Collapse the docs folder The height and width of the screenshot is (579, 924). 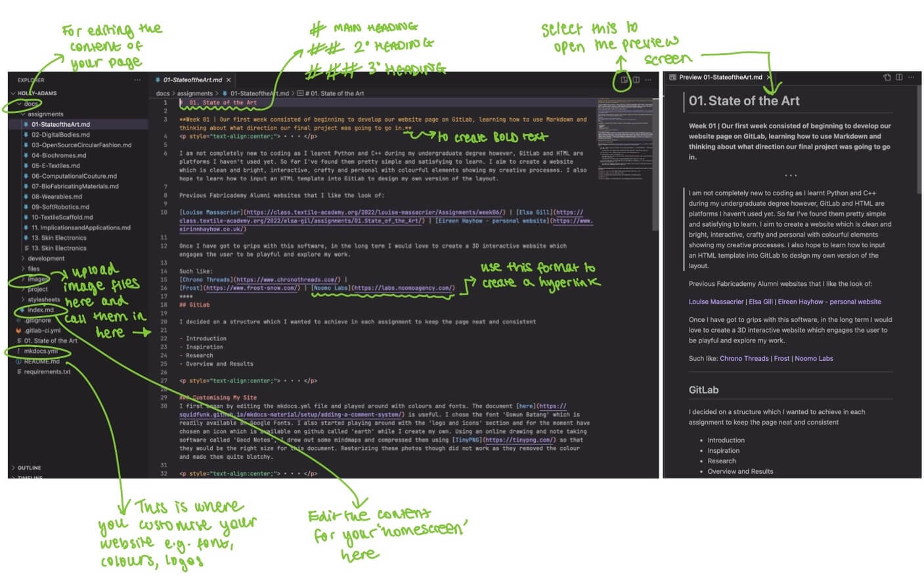tap(32, 104)
